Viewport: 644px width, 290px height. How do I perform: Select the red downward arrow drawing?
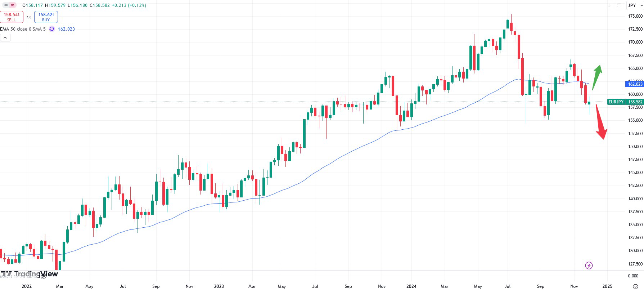pyautogui.click(x=600, y=122)
